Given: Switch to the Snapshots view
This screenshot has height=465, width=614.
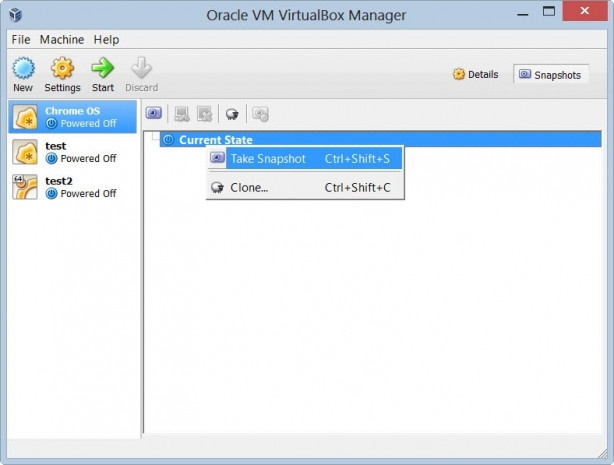Looking at the screenshot, I should 550,74.
